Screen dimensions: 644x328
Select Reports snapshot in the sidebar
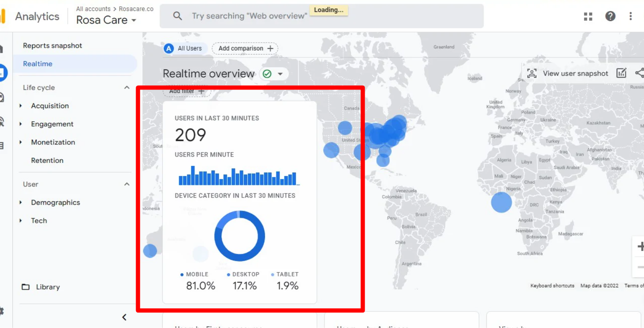[x=52, y=46]
